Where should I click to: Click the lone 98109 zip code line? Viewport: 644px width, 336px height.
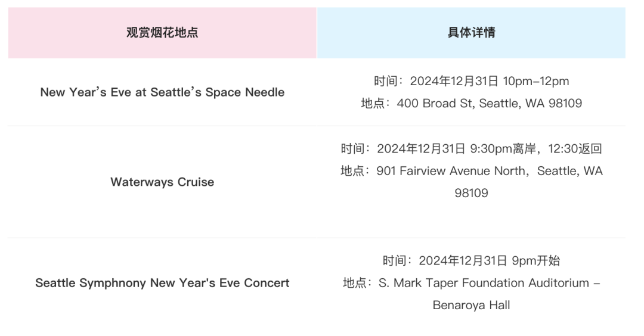471,193
